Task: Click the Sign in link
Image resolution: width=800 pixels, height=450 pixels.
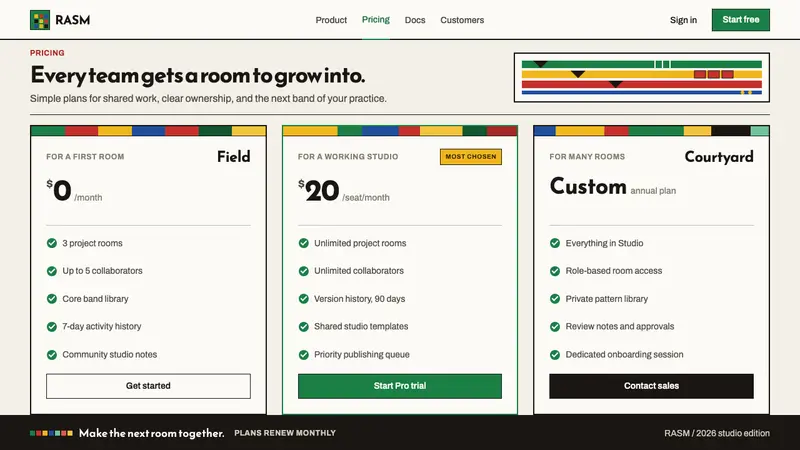Action: point(683,20)
